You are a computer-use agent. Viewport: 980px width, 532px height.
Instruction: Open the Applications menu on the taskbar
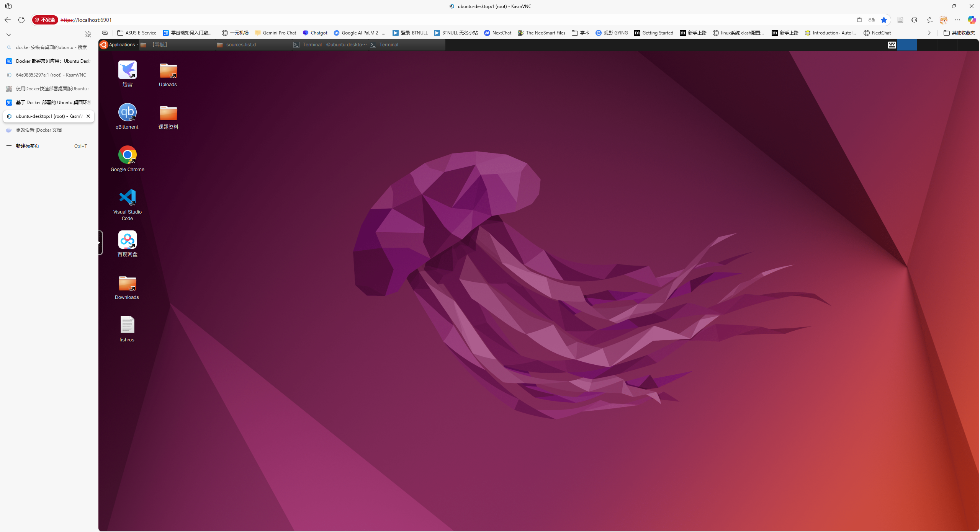point(118,45)
